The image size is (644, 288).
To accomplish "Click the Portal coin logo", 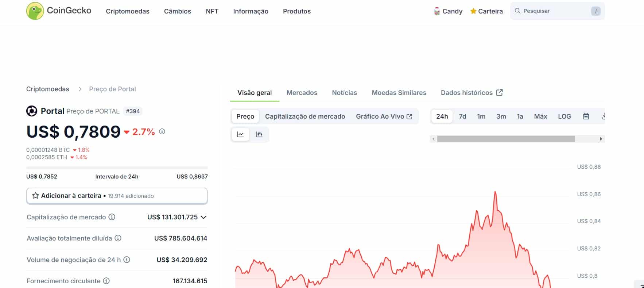I will click(32, 111).
